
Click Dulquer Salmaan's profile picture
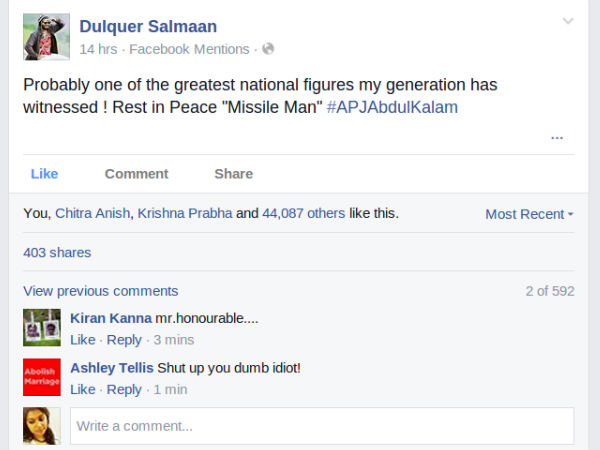point(46,37)
